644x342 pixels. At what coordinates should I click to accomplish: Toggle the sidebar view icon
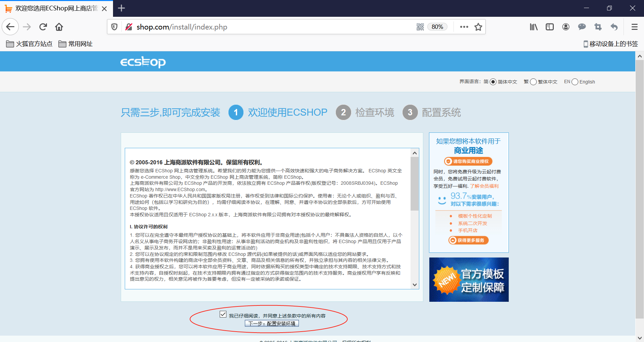(550, 27)
